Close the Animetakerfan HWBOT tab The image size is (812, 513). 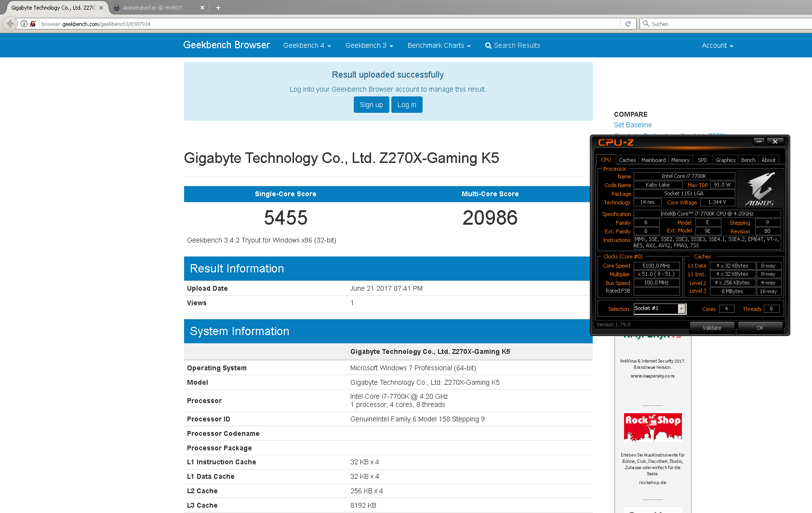tap(202, 8)
